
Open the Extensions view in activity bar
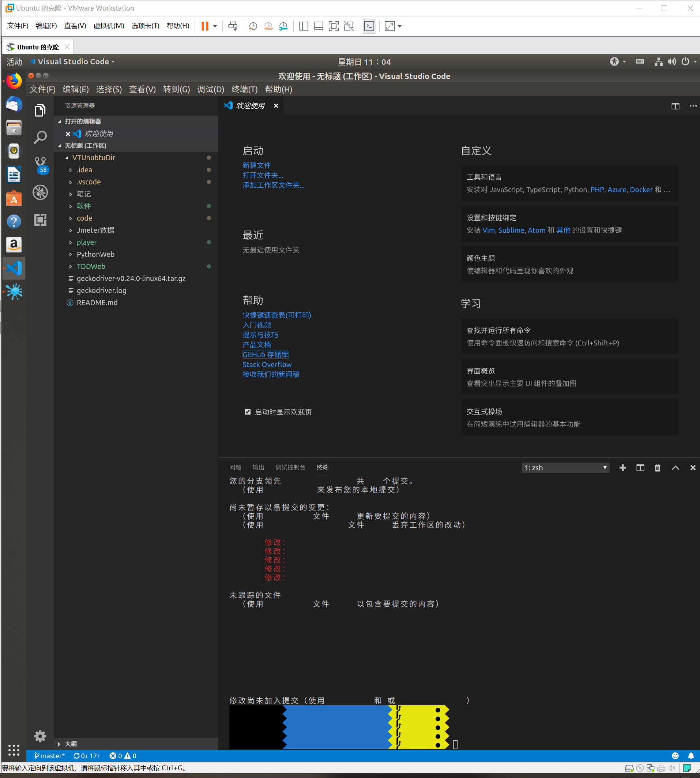[x=40, y=220]
